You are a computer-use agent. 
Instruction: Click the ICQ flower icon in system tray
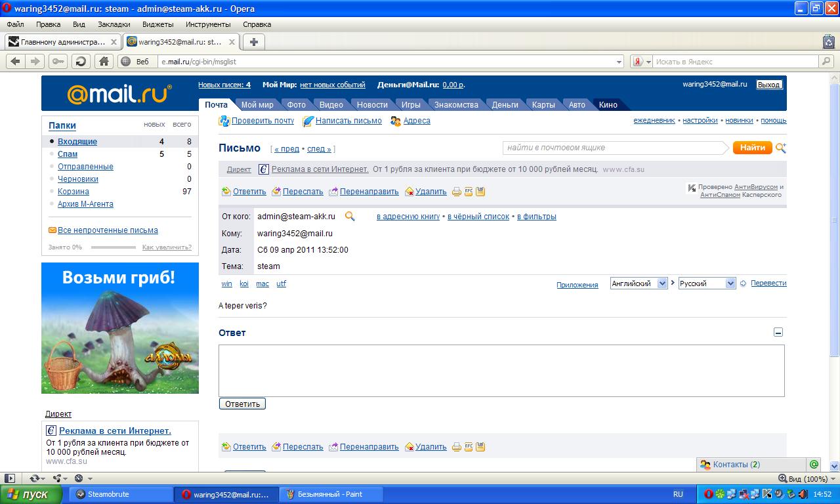[x=720, y=494]
